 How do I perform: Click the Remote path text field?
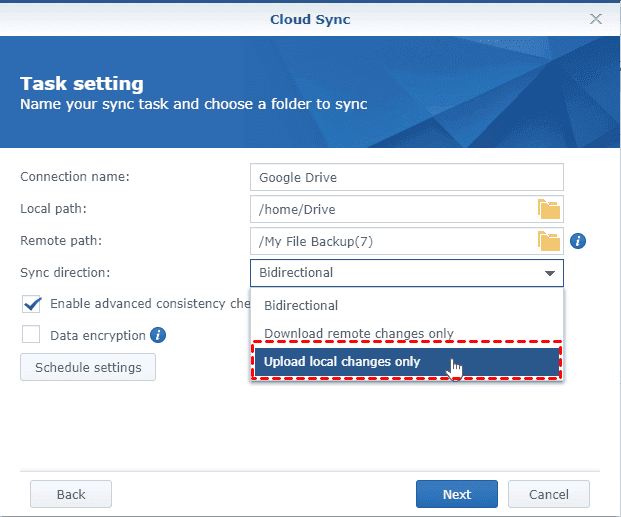(392, 241)
